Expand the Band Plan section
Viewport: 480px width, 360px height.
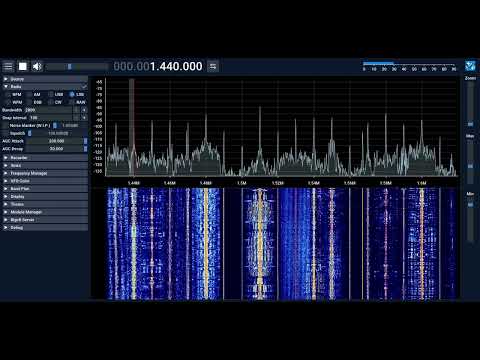(45, 189)
